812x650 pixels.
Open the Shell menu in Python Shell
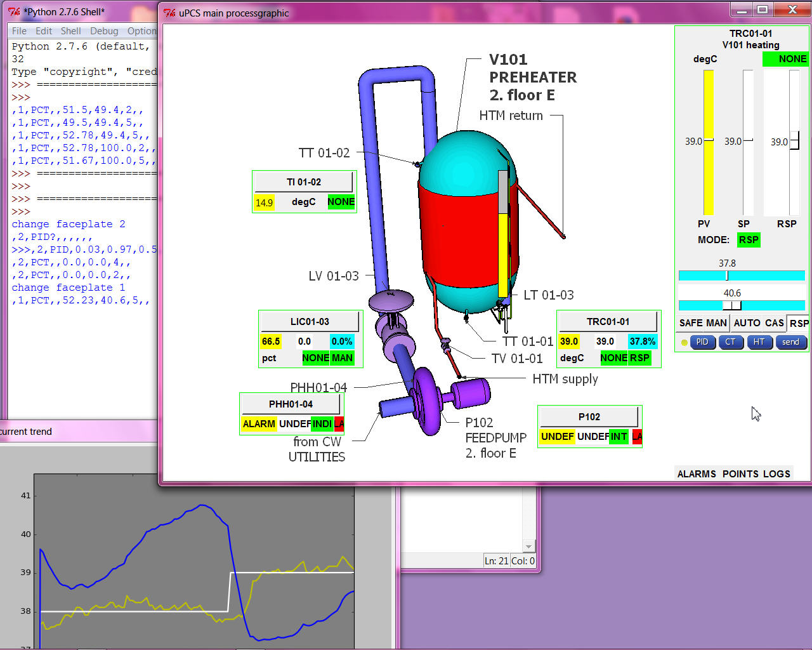(x=70, y=30)
